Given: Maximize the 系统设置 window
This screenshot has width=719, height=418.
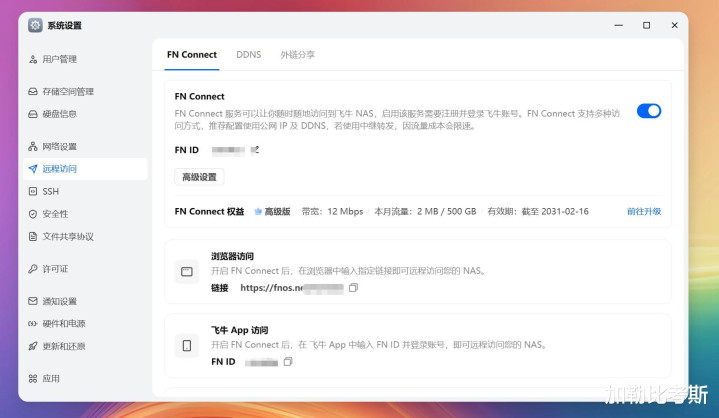Looking at the screenshot, I should [x=647, y=25].
